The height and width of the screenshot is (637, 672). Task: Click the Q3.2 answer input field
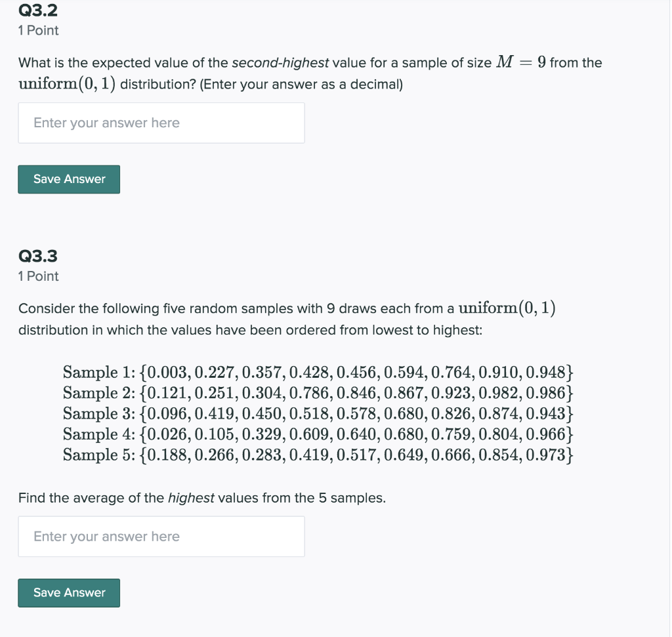click(161, 123)
